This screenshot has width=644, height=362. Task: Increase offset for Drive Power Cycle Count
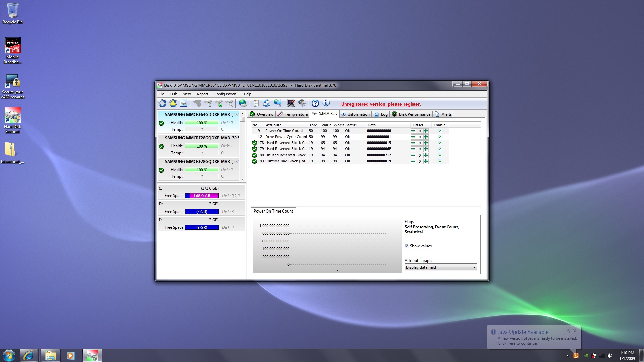click(x=426, y=137)
